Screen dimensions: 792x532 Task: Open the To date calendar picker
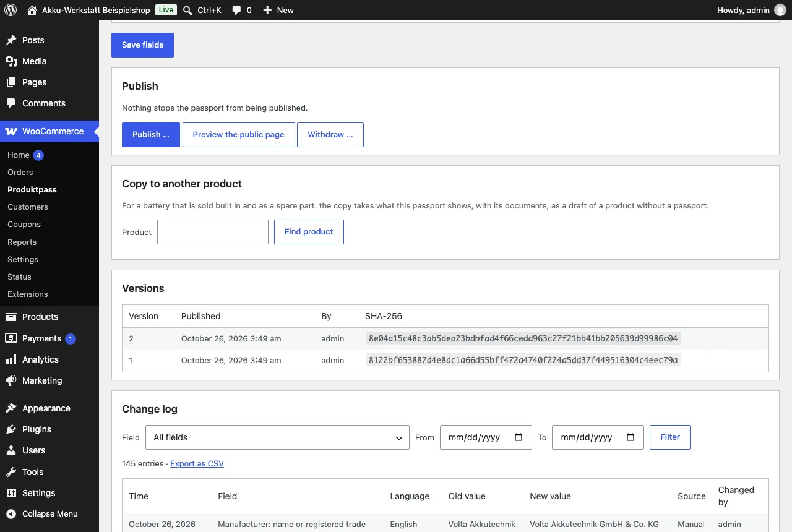click(x=631, y=437)
